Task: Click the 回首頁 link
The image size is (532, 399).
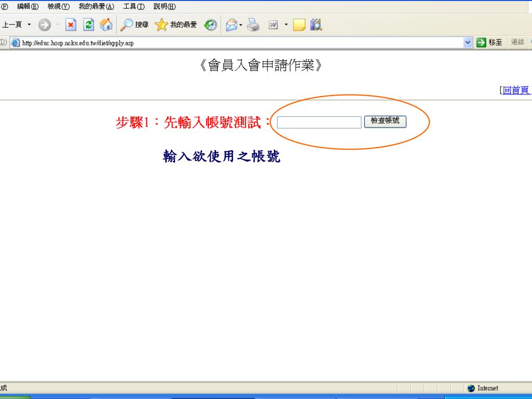Action: pyautogui.click(x=515, y=90)
